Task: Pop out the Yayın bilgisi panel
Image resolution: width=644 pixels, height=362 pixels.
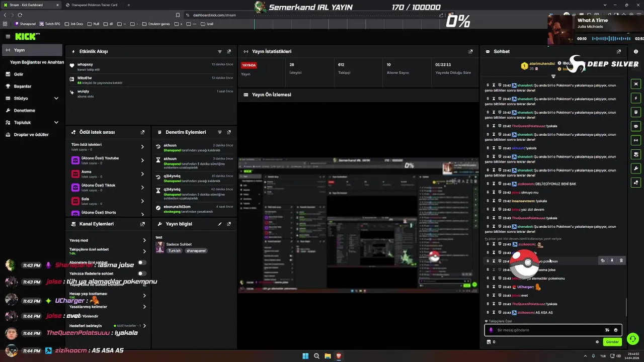Action: click(x=229, y=224)
